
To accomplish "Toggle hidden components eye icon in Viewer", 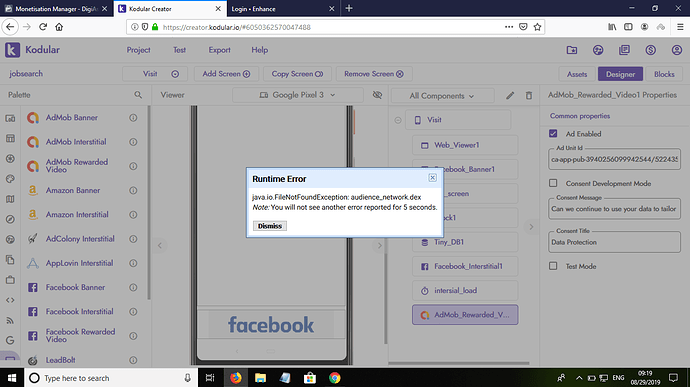I will point(377,95).
